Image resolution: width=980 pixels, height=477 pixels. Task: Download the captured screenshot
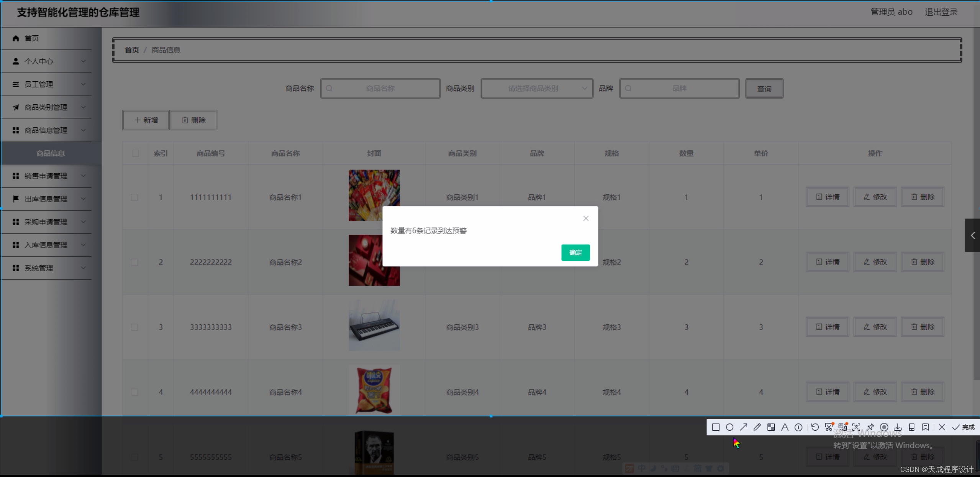tap(897, 427)
